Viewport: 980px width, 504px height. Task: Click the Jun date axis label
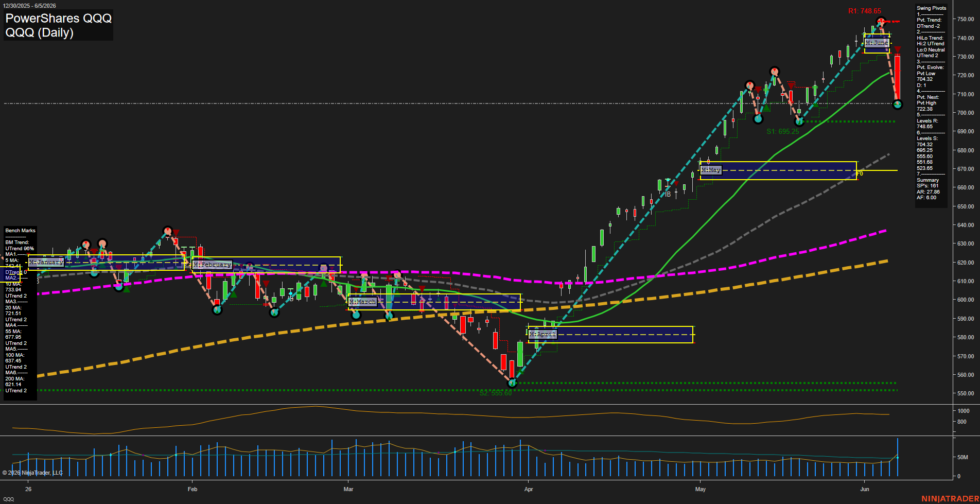(865, 489)
